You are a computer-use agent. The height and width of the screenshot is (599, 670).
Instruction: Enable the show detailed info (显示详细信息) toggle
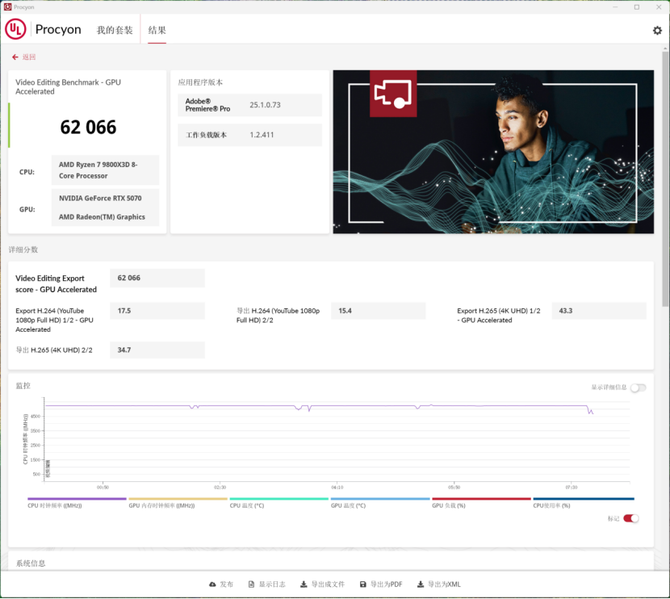click(637, 388)
